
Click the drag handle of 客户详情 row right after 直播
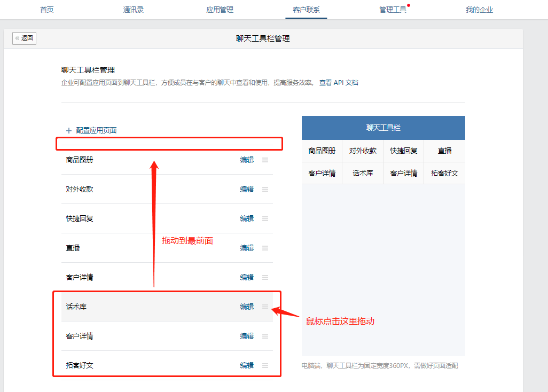point(265,277)
